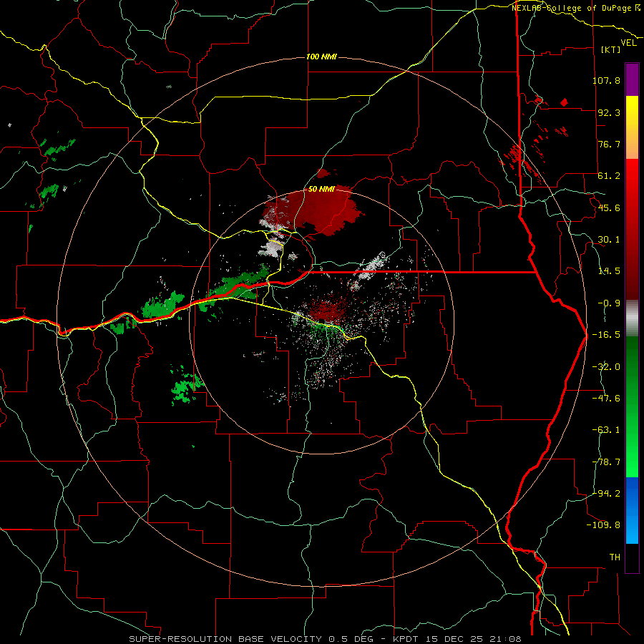Click the 100 NMI range ring label
644x644 pixels.
[321, 57]
